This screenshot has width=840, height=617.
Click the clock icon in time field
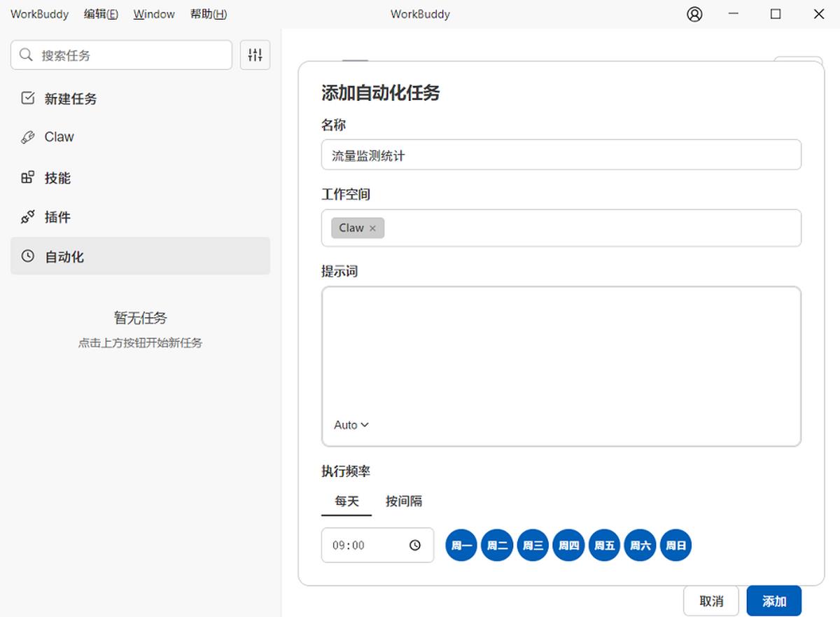(x=415, y=545)
